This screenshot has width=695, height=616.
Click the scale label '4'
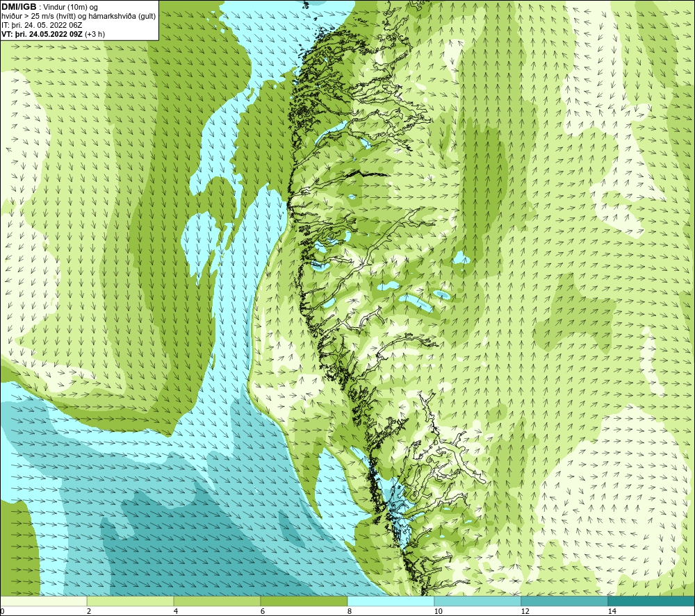(176, 611)
